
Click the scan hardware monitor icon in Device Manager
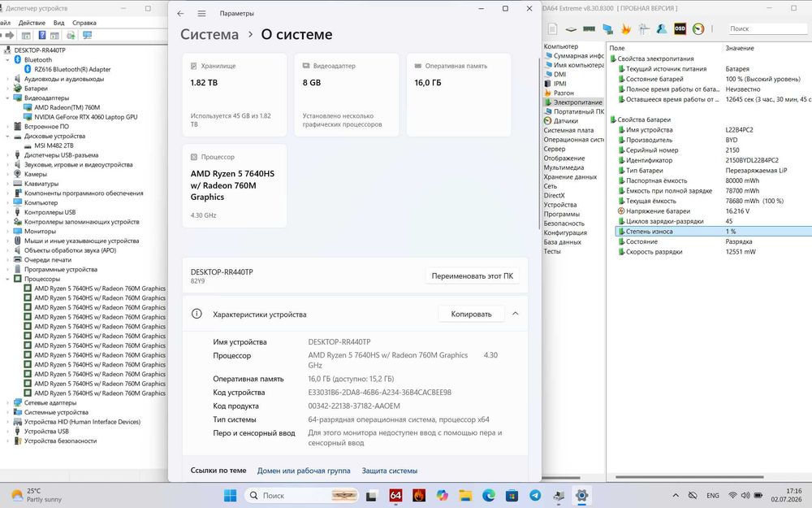pyautogui.click(x=87, y=35)
